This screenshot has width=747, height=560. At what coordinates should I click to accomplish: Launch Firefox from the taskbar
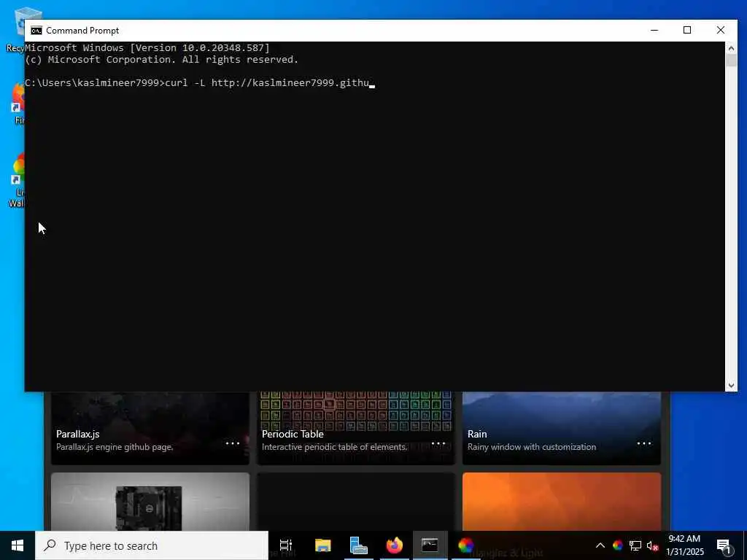pos(395,545)
